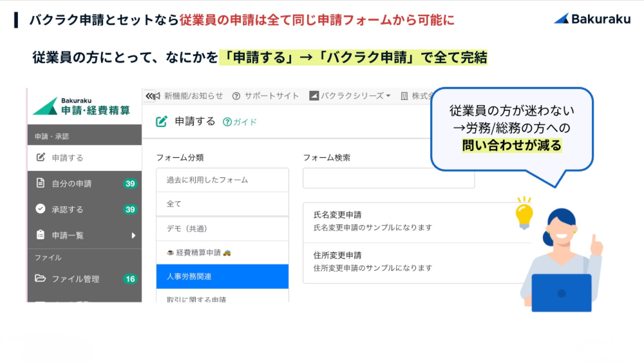The width and height of the screenshot is (644, 363).
Task: Open 申請一覧 in the sidebar
Action: (x=84, y=235)
